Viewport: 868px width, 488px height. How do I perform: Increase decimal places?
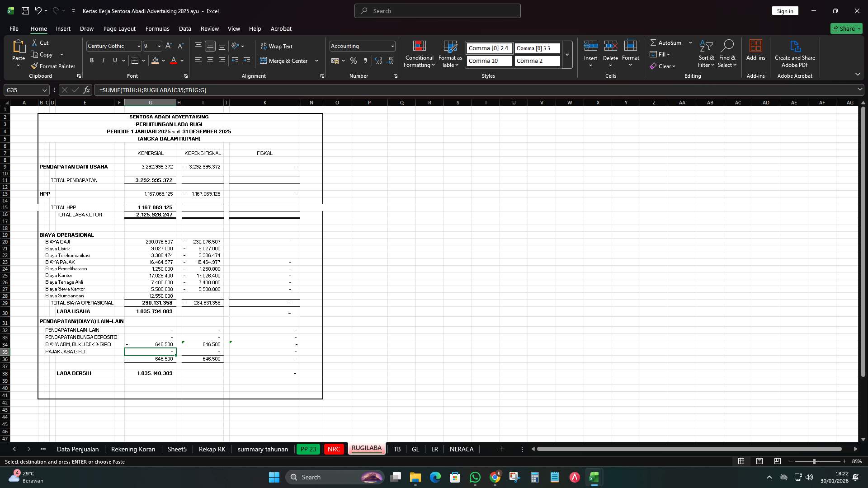378,60
